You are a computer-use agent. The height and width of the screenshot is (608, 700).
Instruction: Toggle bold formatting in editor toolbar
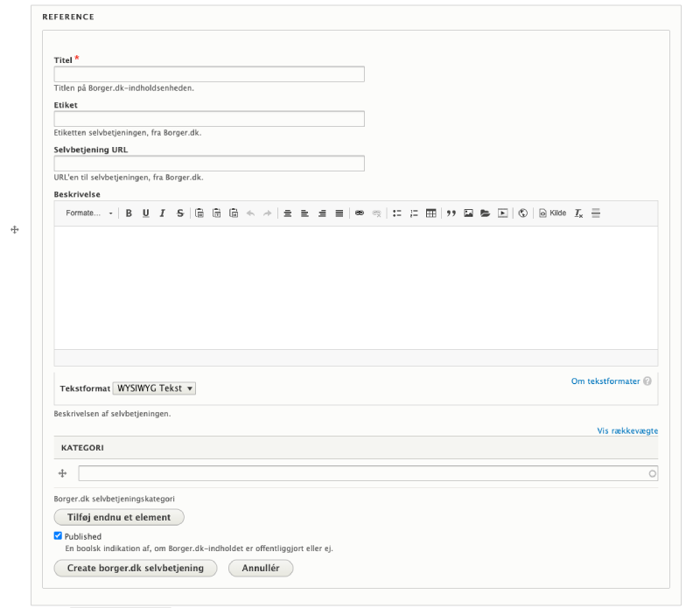[129, 213]
